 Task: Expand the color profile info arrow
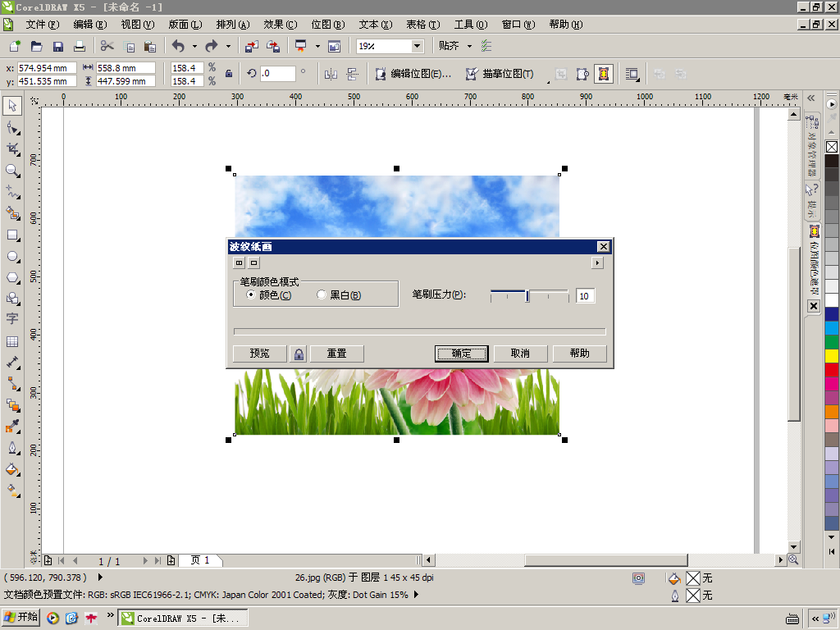click(x=416, y=594)
